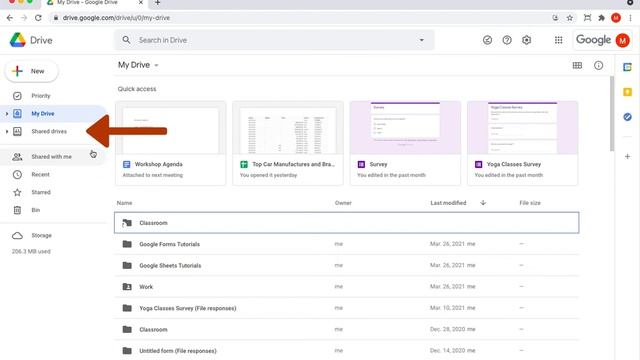
Task: Expand the Shared drives tree arrow
Action: pos(7,131)
